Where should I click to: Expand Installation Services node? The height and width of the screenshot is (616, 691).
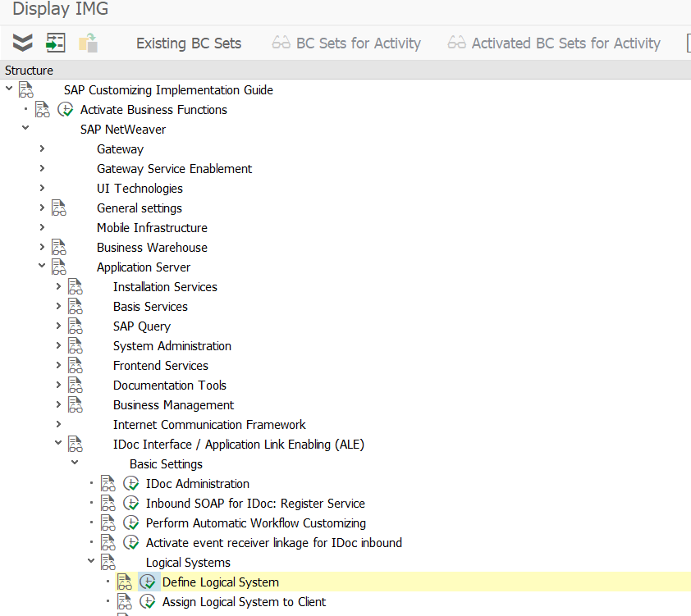point(58,286)
